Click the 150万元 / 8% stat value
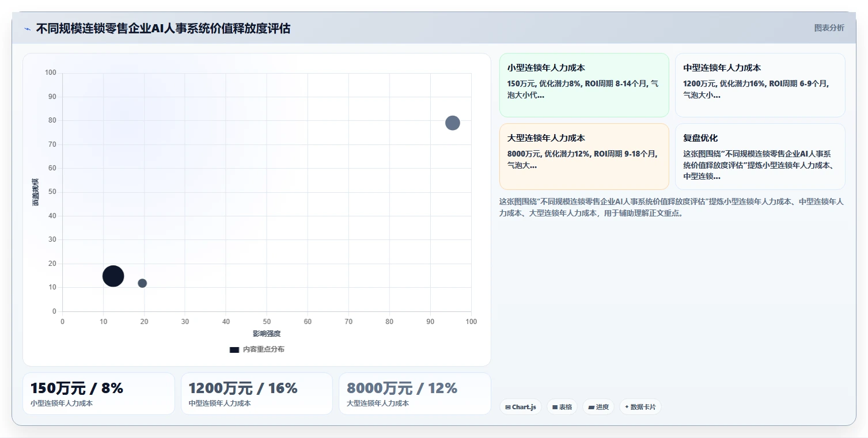868x438 pixels. click(x=77, y=389)
